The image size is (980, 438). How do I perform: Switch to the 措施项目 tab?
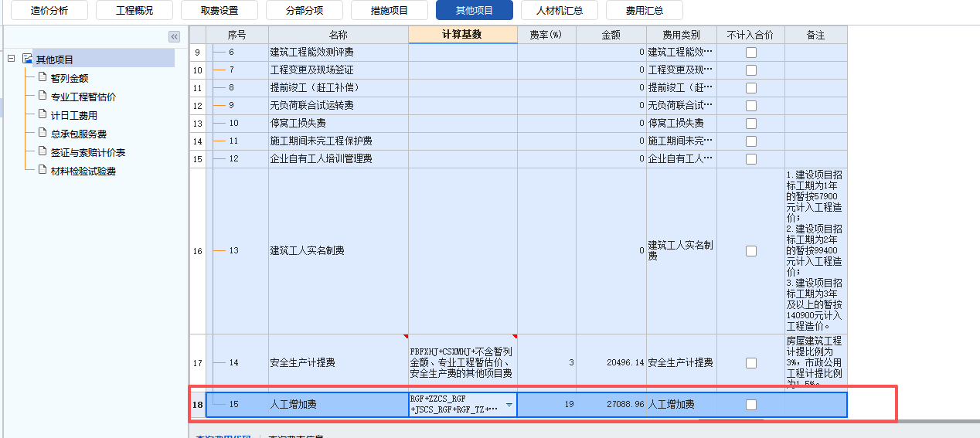[390, 11]
